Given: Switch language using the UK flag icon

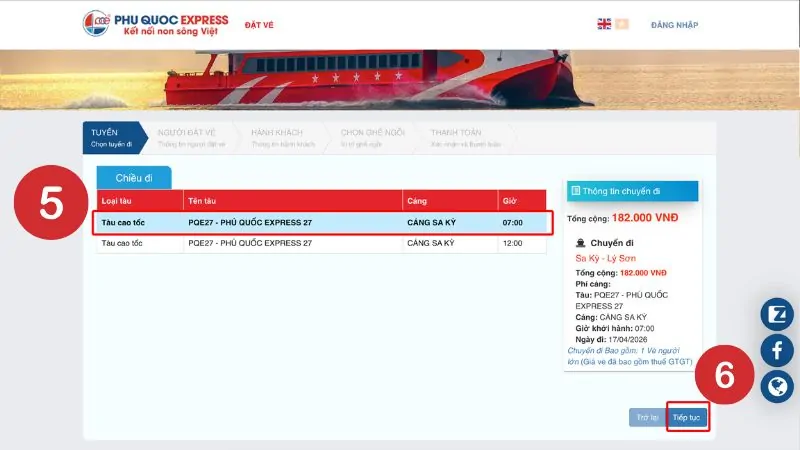Looking at the screenshot, I should [604, 24].
